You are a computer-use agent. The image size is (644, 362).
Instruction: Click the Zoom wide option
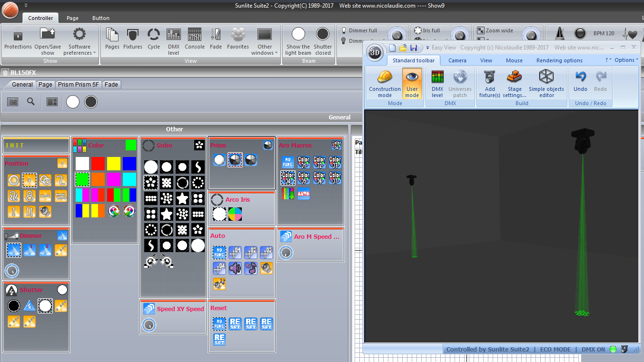495,30
